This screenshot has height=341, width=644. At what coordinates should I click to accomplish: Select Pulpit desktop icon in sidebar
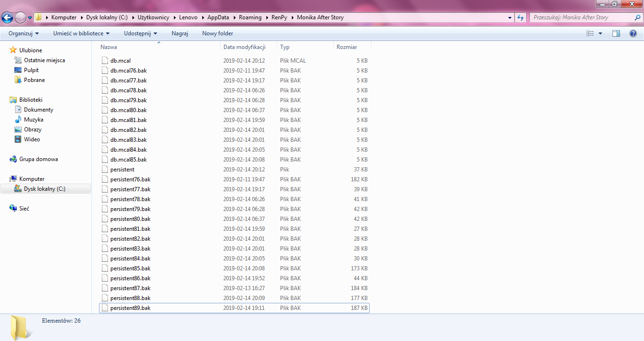[18, 70]
